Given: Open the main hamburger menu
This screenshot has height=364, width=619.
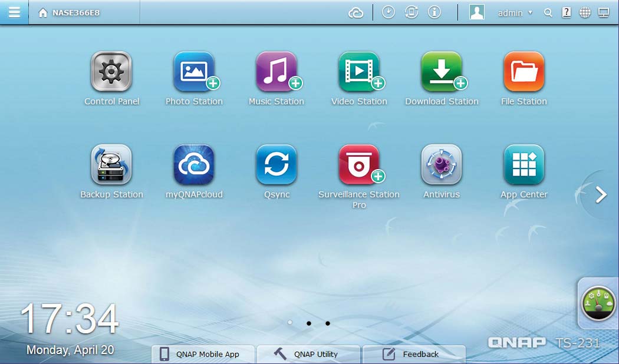Looking at the screenshot, I should 14,12.
